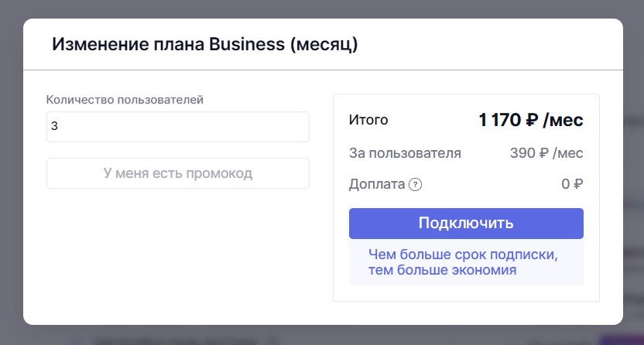Click the word Business in the title
The width and height of the screenshot is (644, 345).
coord(247,44)
